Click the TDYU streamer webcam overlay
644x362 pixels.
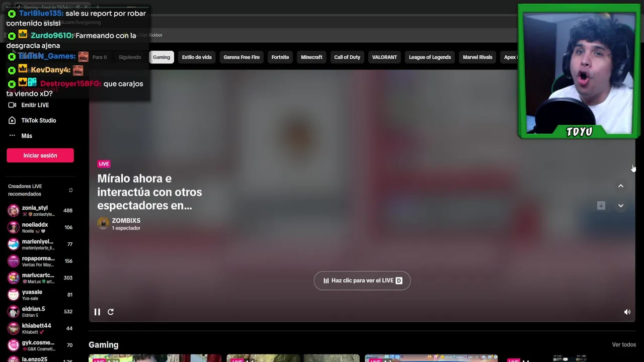[x=579, y=71]
